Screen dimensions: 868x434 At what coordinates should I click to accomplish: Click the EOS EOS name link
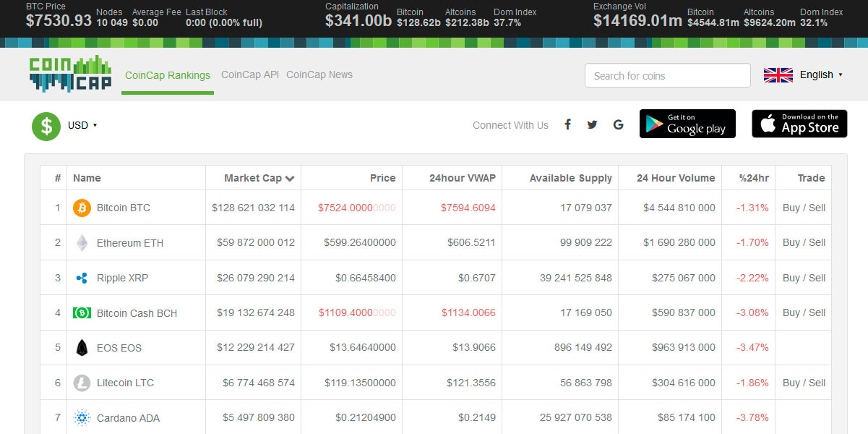(119, 348)
